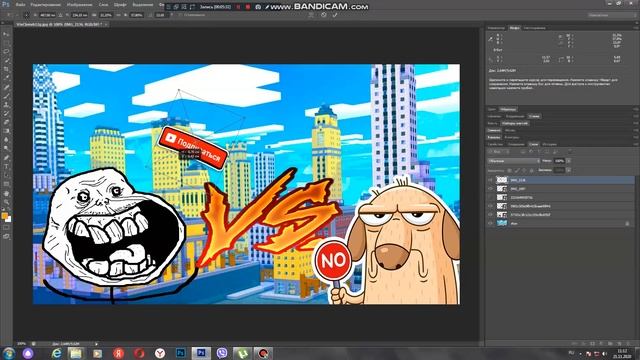This screenshot has width=640, height=360.
Task: Select the Path Selection tool
Action: coord(6,175)
